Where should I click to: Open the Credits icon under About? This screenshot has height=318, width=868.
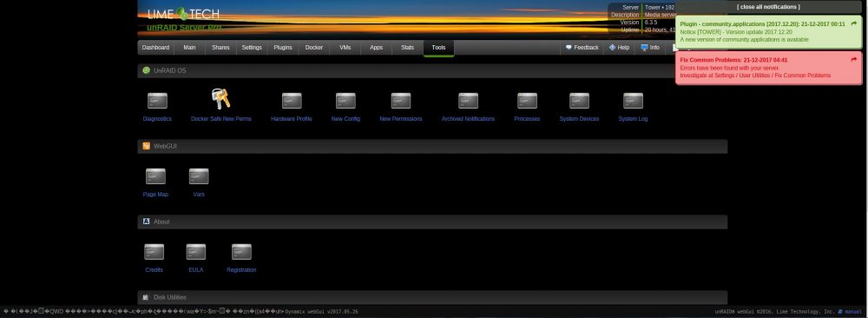154,252
